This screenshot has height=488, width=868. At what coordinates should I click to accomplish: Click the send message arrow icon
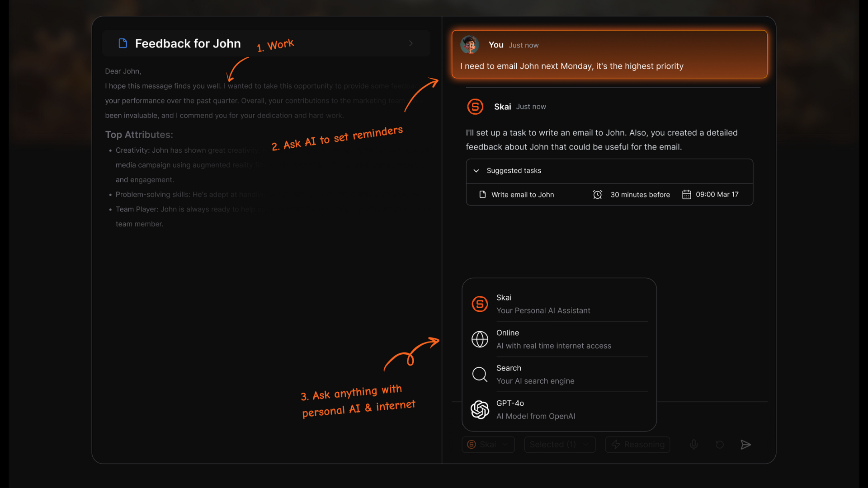pos(746,445)
